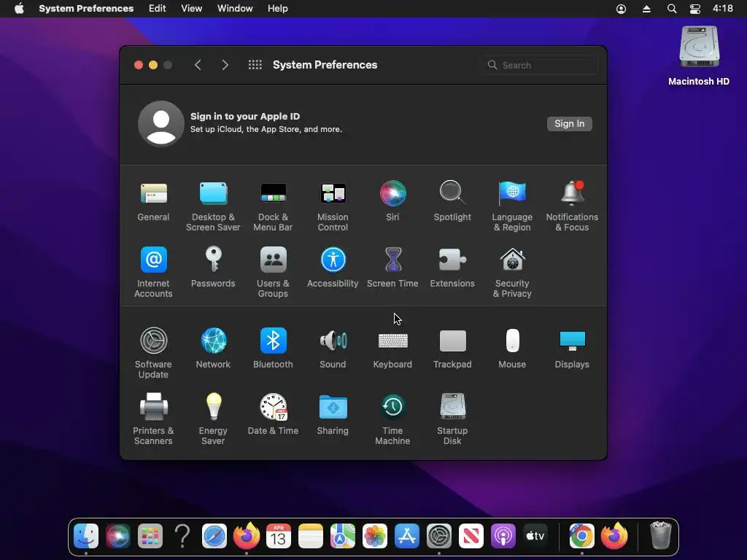Click the menu bar clock 4:18
The height and width of the screenshot is (560, 747).
click(x=723, y=9)
